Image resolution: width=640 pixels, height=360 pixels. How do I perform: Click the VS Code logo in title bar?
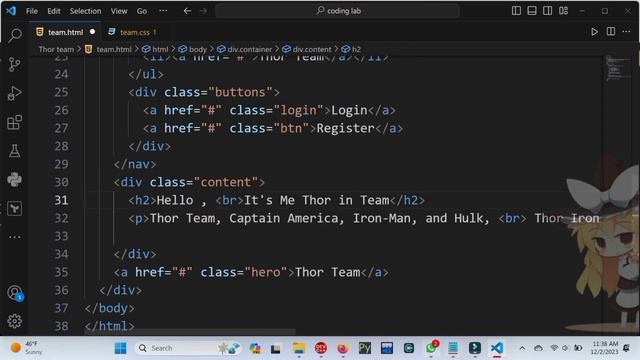(x=11, y=11)
